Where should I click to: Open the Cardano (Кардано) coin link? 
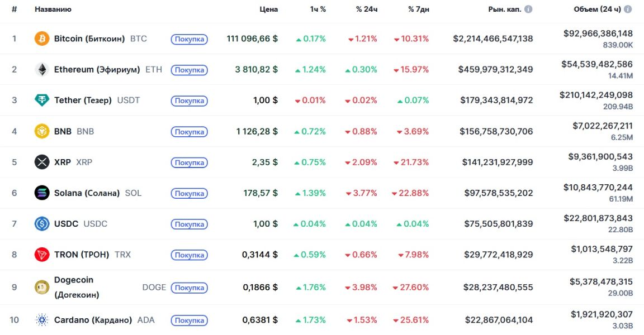[x=93, y=320]
